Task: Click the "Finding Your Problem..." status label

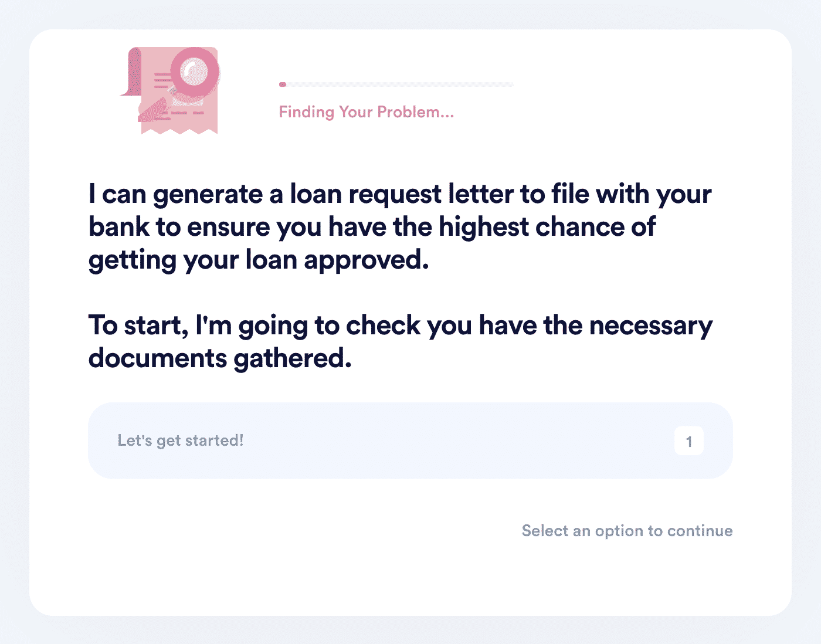Action: click(367, 112)
